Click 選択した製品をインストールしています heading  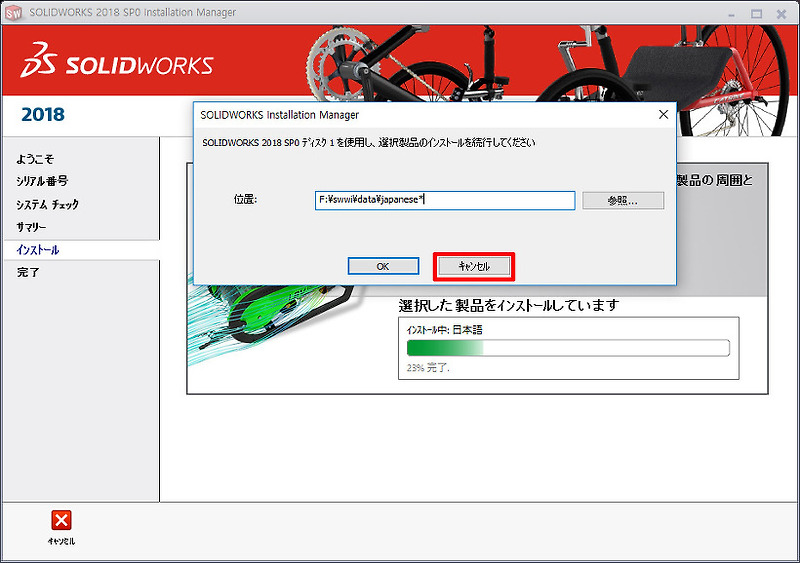point(509,305)
